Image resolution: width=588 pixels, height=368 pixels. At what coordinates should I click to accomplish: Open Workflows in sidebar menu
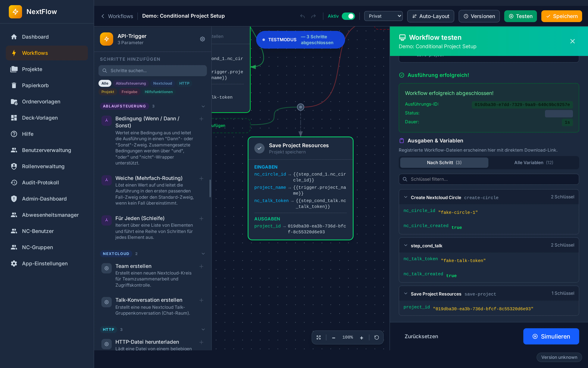click(x=47, y=53)
